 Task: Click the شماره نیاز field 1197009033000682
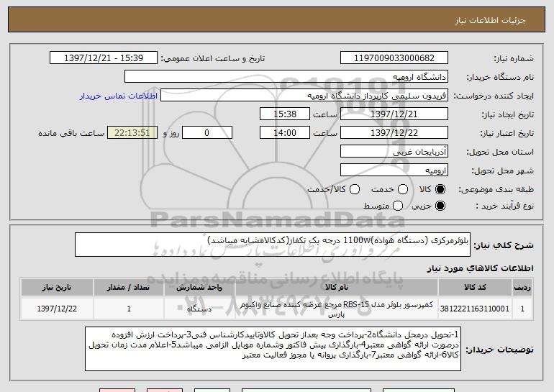click(x=394, y=58)
